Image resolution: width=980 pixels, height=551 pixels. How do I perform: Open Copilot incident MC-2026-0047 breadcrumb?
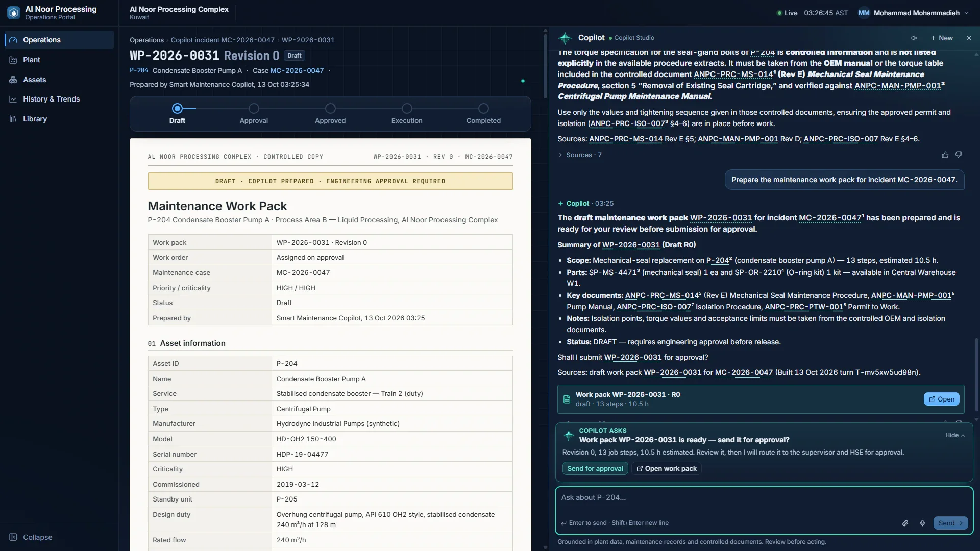[223, 40]
